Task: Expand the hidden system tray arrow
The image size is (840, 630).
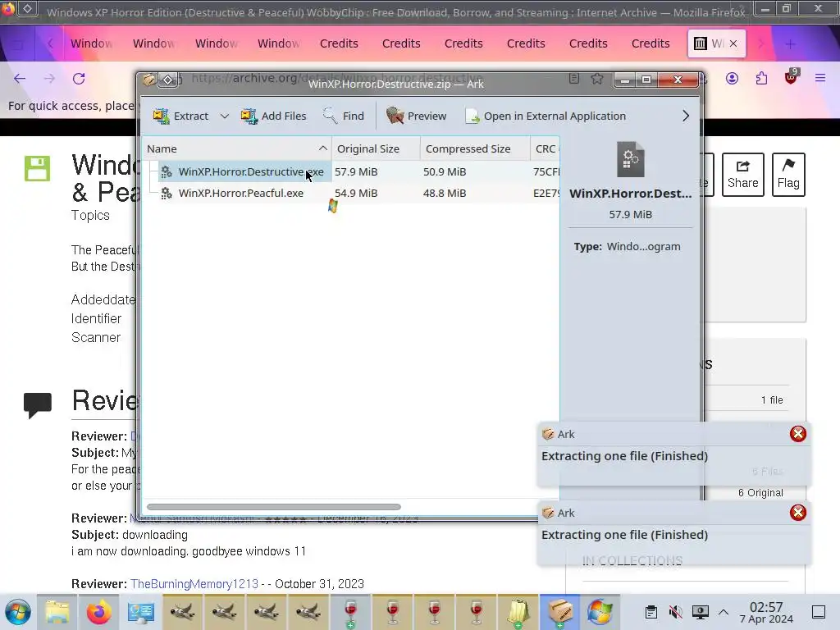Action: pyautogui.click(x=724, y=612)
